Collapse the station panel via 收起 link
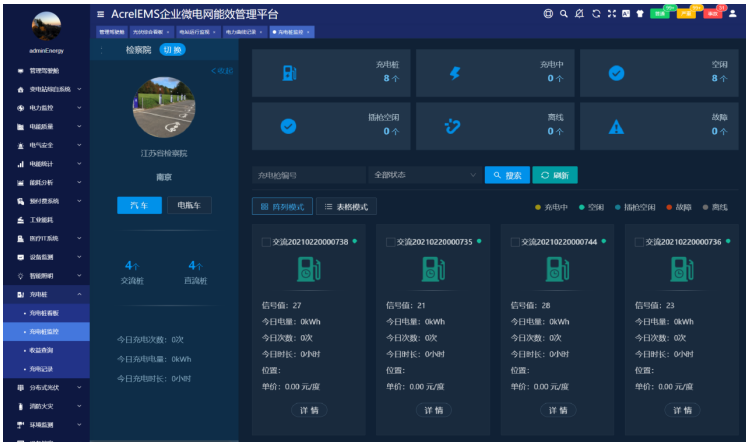Screen dimensions: 746x442 222,71
